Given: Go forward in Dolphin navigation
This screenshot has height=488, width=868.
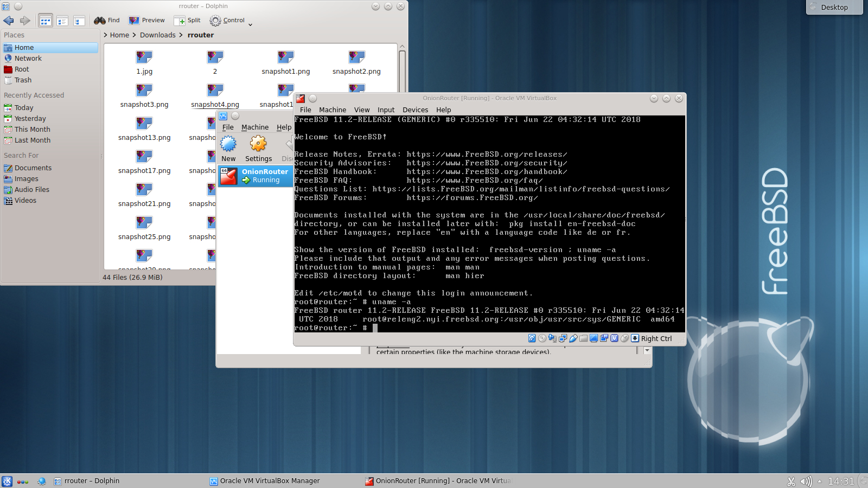Looking at the screenshot, I should 25,21.
